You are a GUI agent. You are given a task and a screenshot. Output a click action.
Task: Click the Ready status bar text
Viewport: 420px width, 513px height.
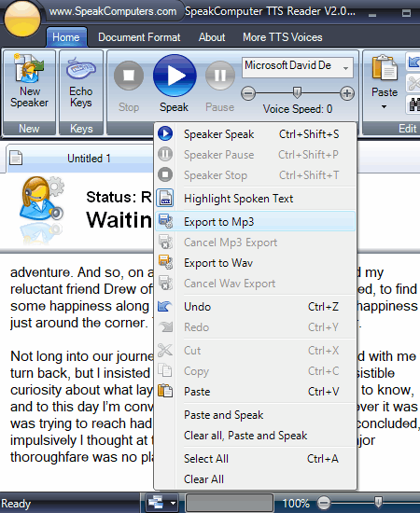16,504
